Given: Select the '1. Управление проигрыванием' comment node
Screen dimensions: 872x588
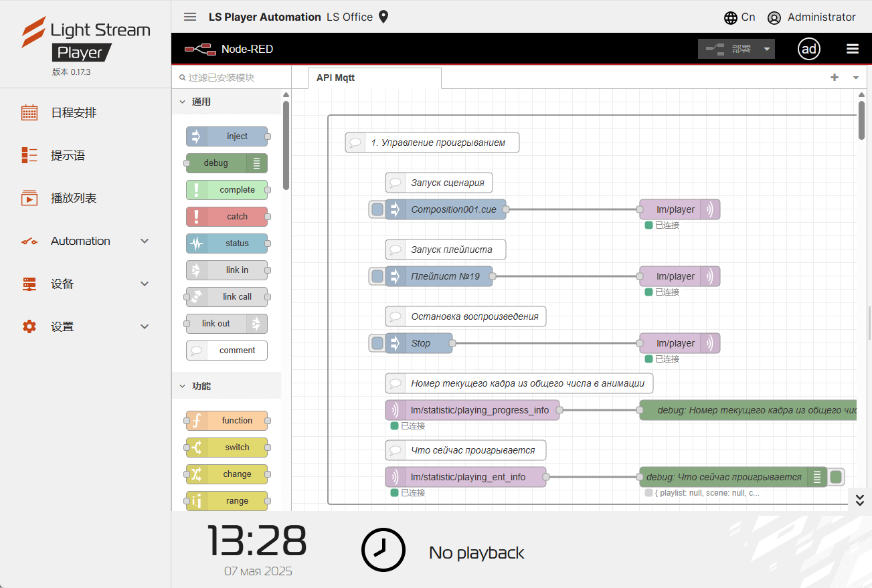Looking at the screenshot, I should (432, 142).
